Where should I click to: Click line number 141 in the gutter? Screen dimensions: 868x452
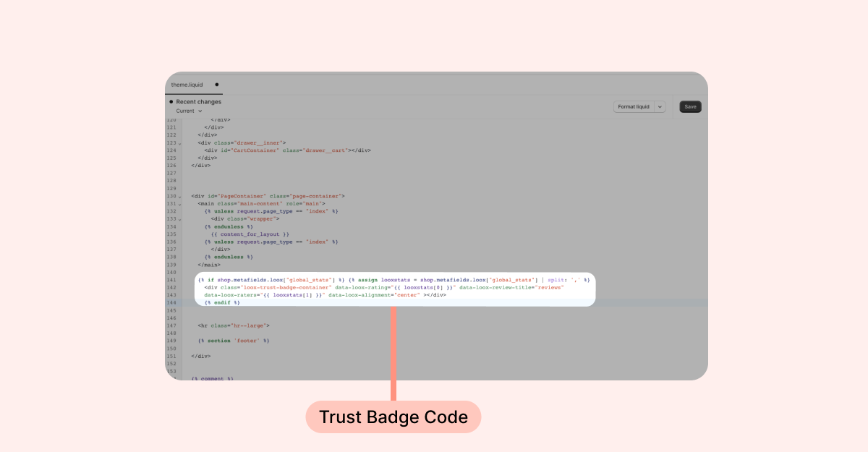171,280
